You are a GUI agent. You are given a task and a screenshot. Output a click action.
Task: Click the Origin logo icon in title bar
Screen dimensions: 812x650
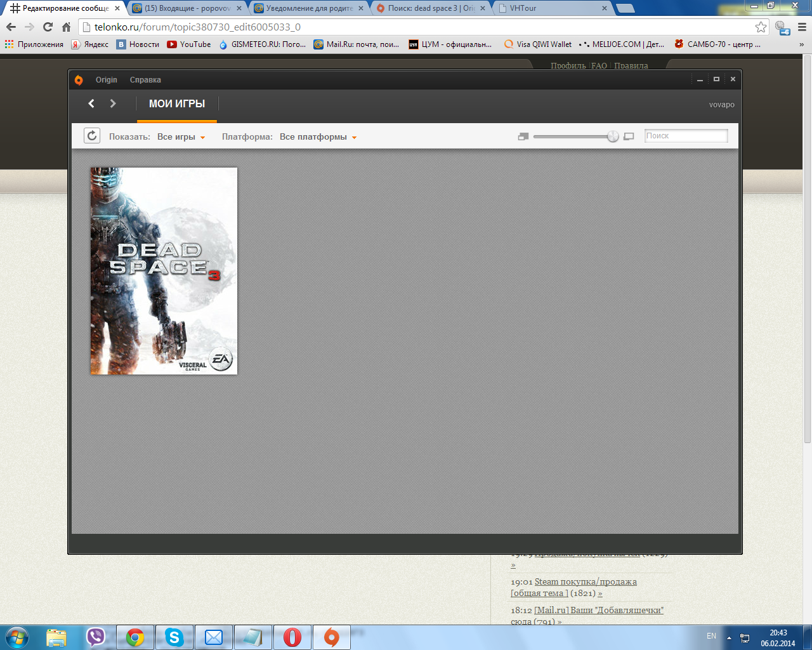point(79,80)
